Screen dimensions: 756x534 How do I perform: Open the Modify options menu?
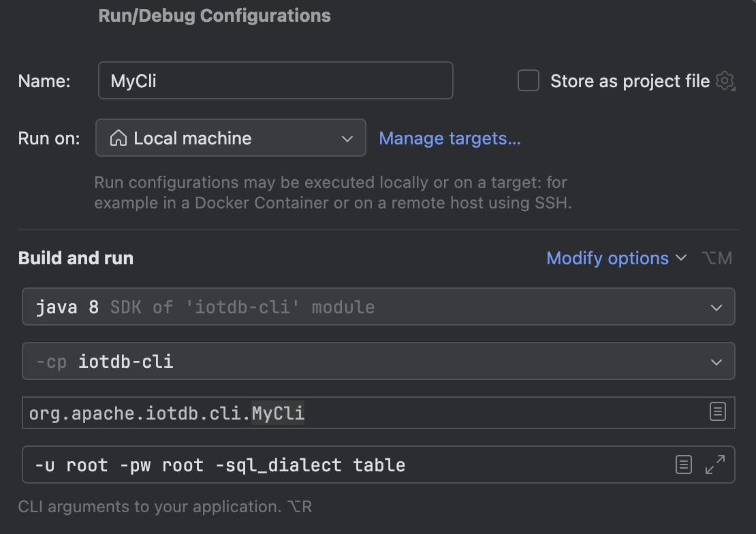click(608, 258)
